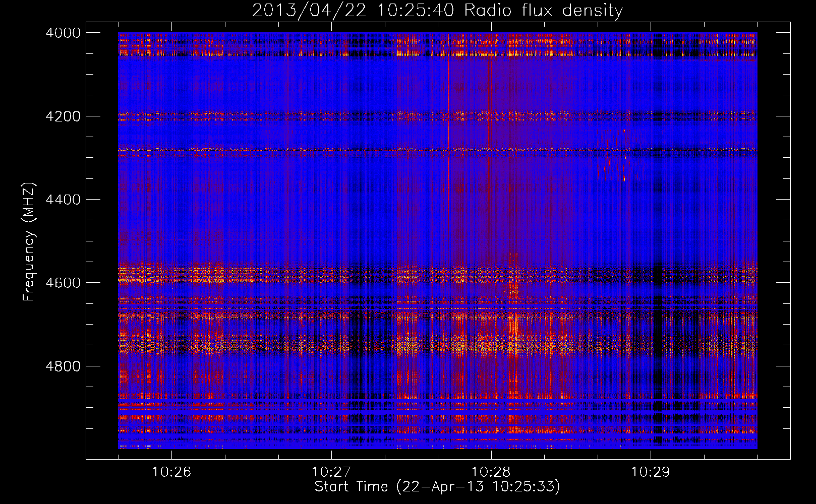Click the 10:29 time tick label
Screen dimensions: 816x504
[651, 472]
